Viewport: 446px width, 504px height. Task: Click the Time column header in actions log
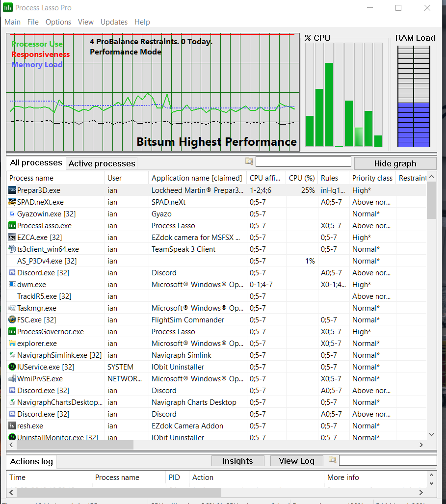pyautogui.click(x=49, y=477)
